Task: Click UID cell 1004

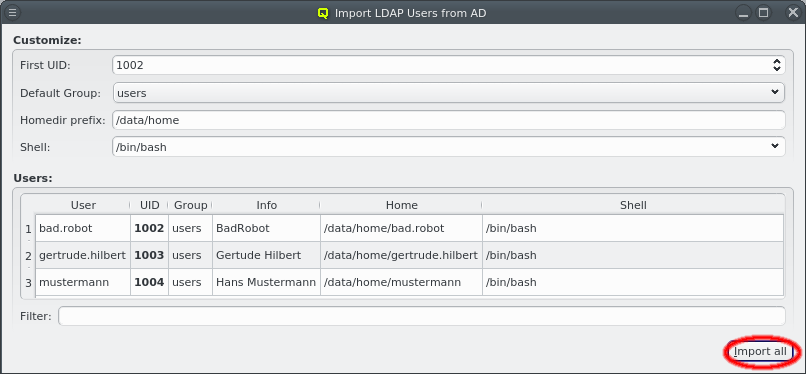Action: click(150, 282)
